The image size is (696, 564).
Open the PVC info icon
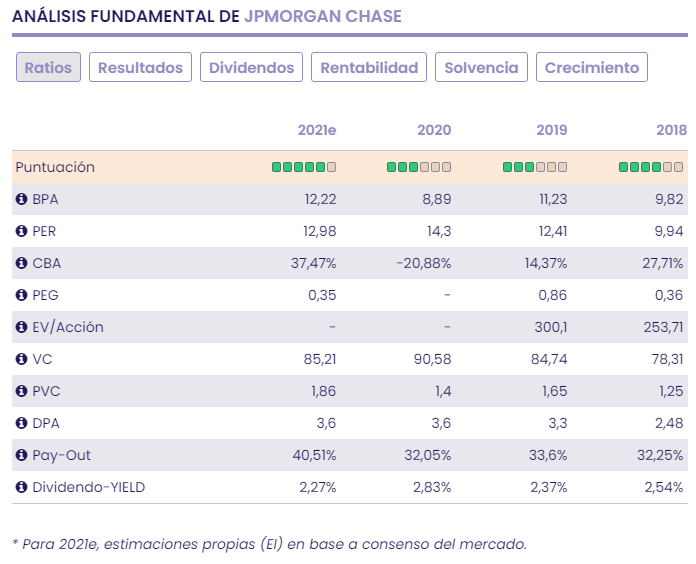pos(21,391)
